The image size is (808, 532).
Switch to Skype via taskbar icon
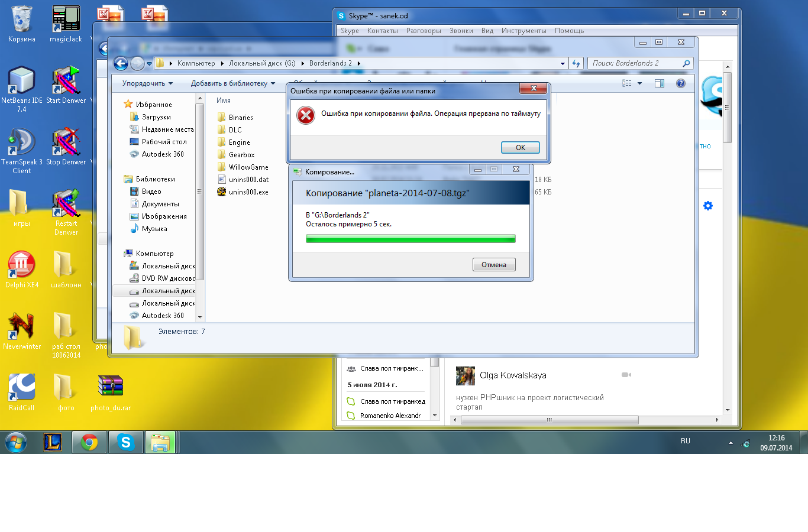(126, 442)
